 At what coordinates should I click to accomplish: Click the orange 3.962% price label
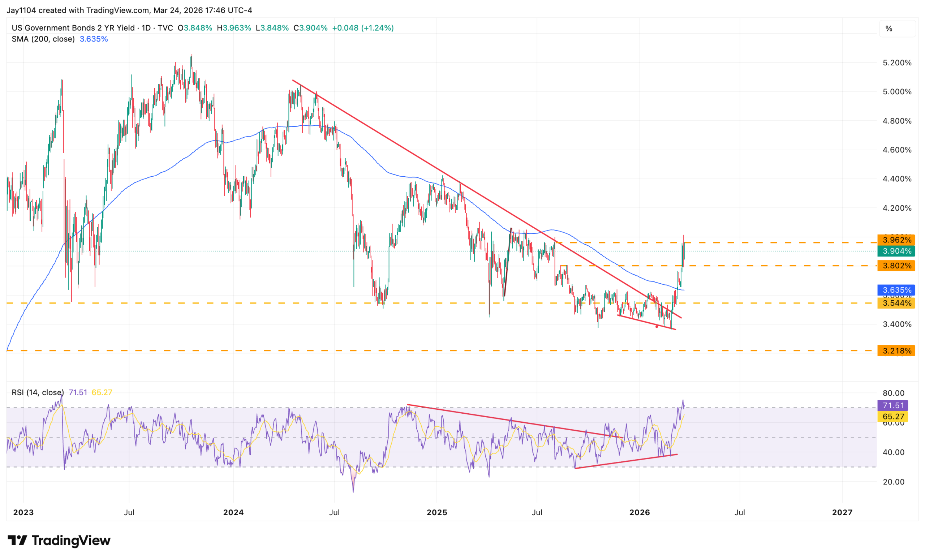tap(896, 240)
